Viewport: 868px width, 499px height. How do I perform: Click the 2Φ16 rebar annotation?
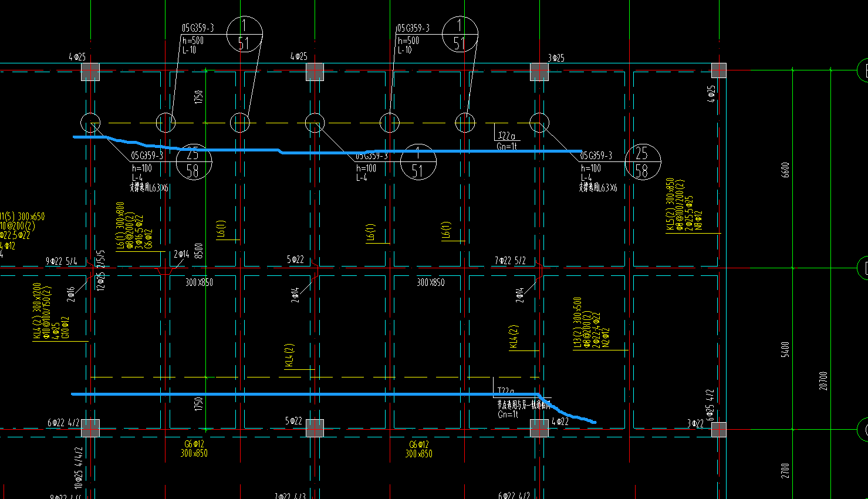tap(71, 294)
